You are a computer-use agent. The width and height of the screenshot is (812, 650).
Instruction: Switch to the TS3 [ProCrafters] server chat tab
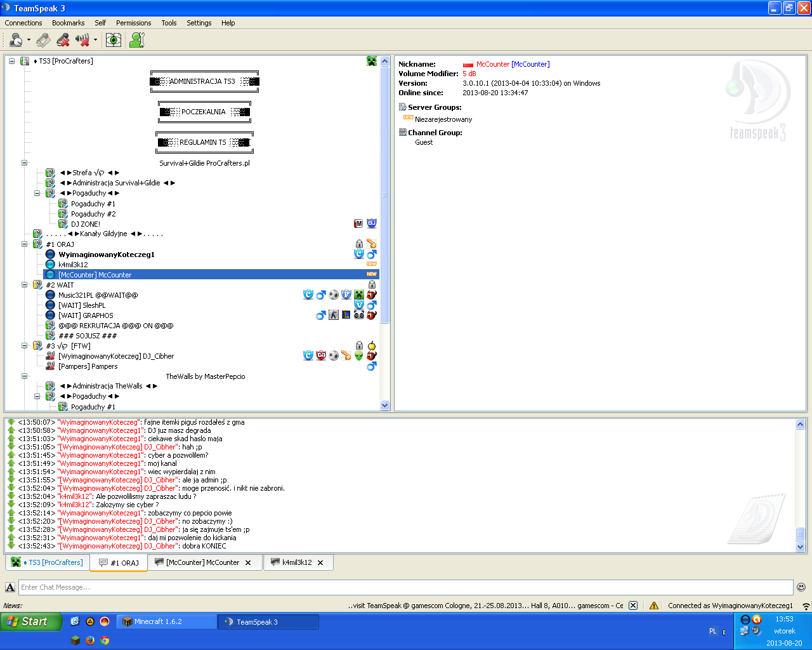48,562
